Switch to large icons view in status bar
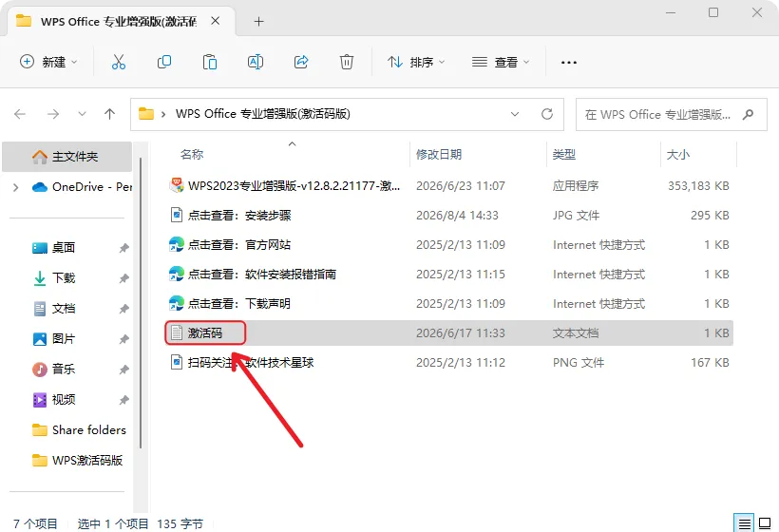Screen dimensions: 779x532 click(x=765, y=523)
